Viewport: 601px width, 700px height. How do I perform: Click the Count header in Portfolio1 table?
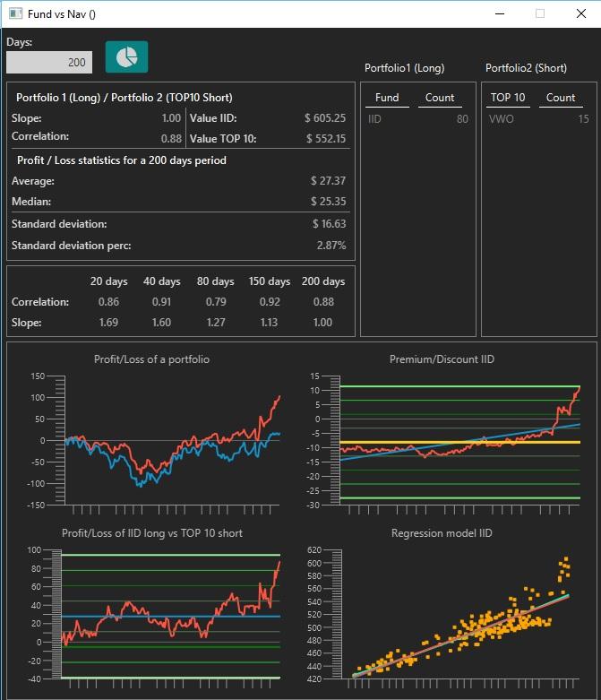point(440,98)
